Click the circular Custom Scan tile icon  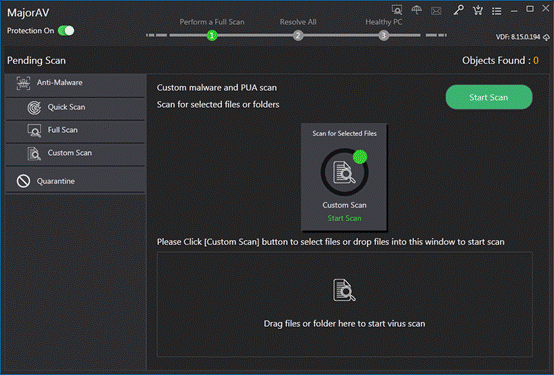[344, 172]
